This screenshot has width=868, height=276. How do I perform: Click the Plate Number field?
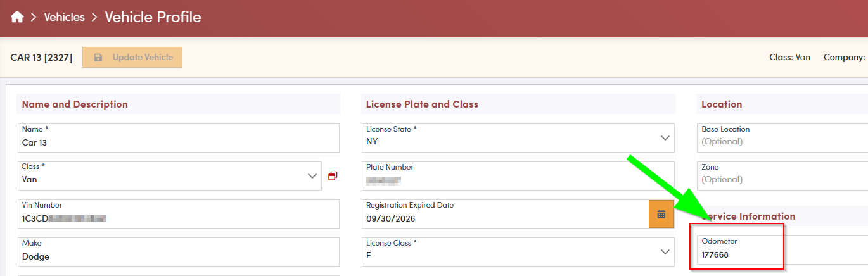click(516, 177)
